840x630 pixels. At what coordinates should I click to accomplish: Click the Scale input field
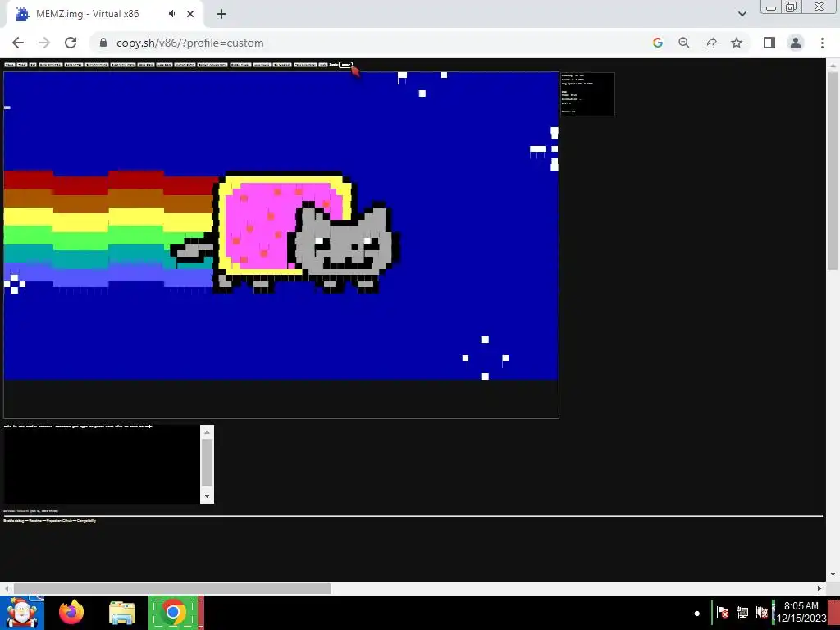coord(345,65)
